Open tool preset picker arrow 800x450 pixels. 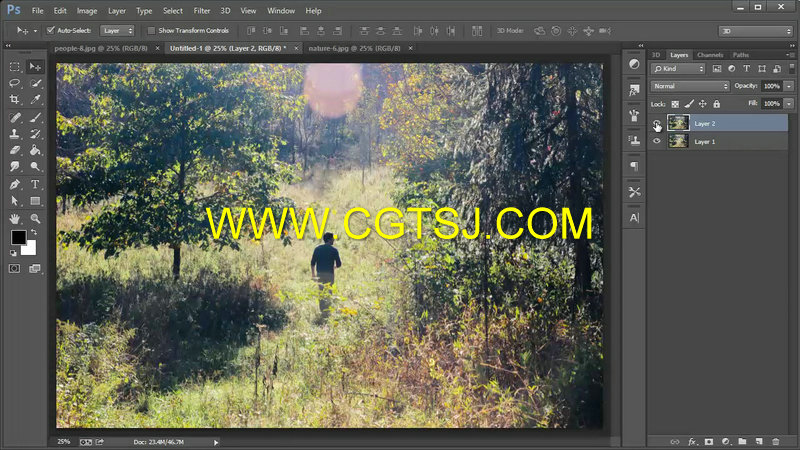click(x=35, y=31)
